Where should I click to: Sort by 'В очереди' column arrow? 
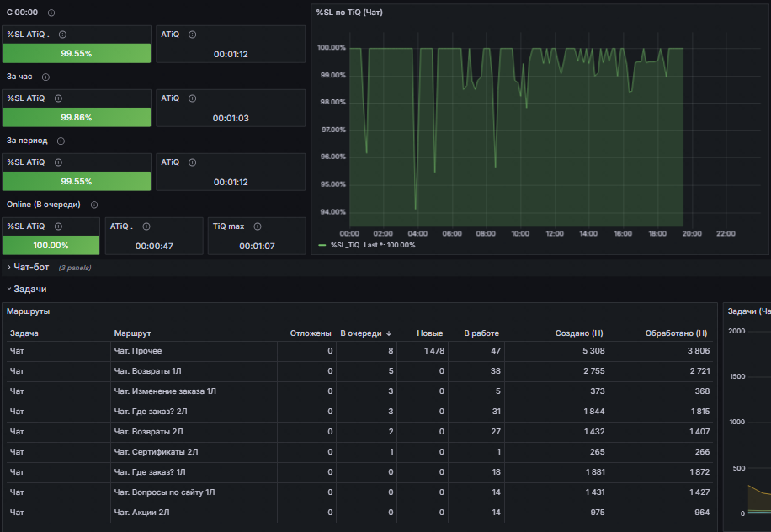coord(389,333)
